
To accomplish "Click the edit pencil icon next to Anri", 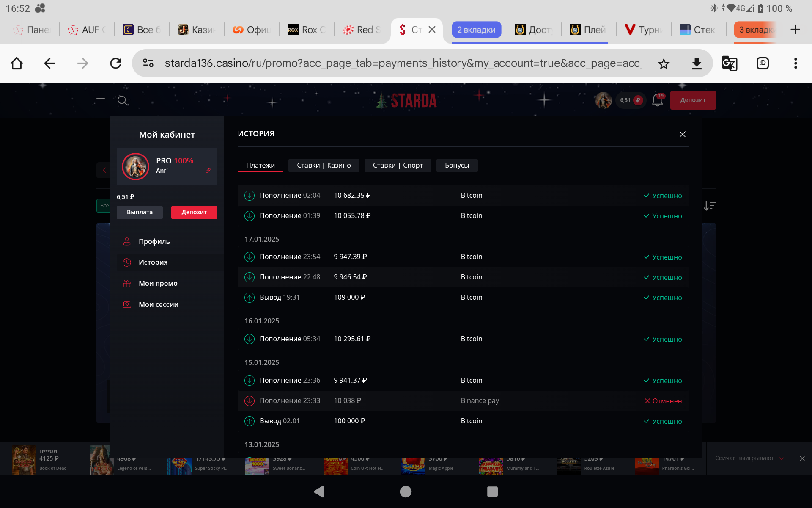I will click(x=208, y=171).
